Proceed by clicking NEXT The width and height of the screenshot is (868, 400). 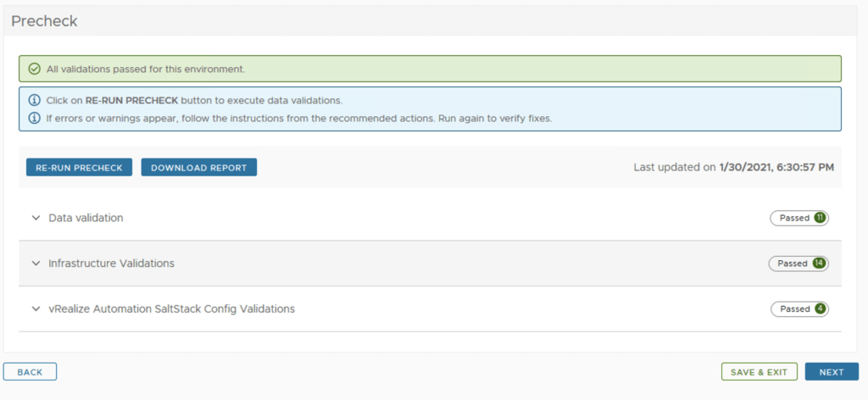point(831,372)
